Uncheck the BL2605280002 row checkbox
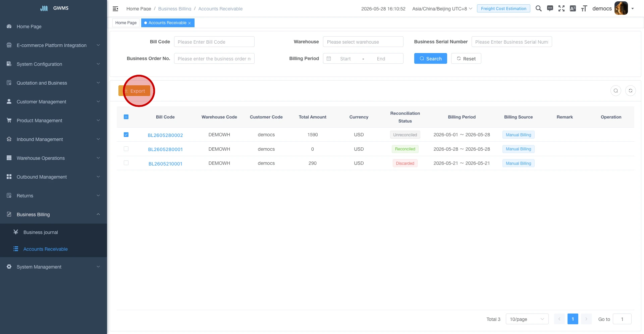The height and width of the screenshot is (334, 644). pyautogui.click(x=126, y=135)
